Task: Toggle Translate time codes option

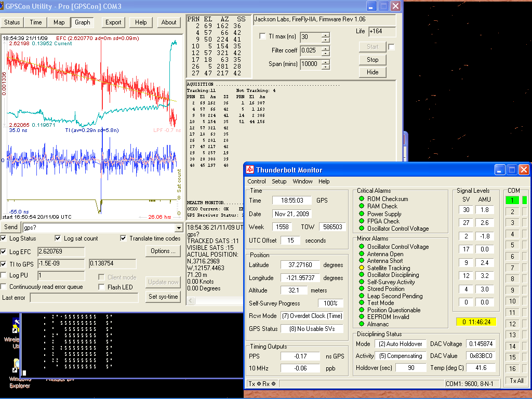Action: 123,238
